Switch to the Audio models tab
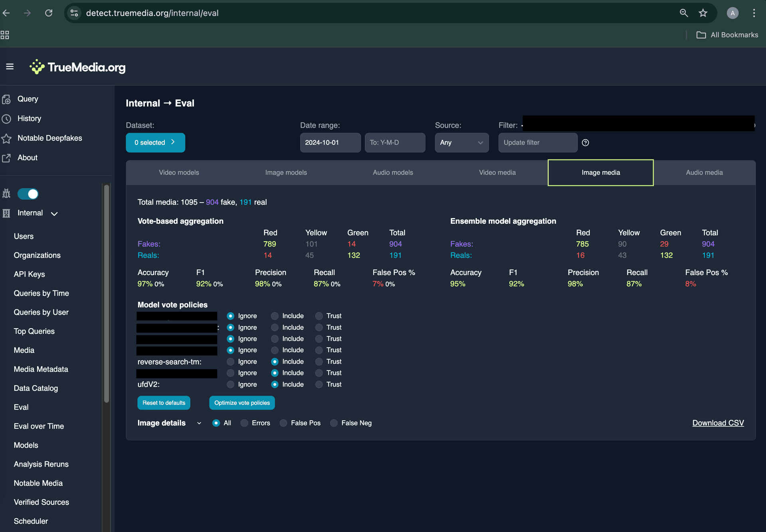Image resolution: width=766 pixels, height=532 pixels. click(x=393, y=173)
